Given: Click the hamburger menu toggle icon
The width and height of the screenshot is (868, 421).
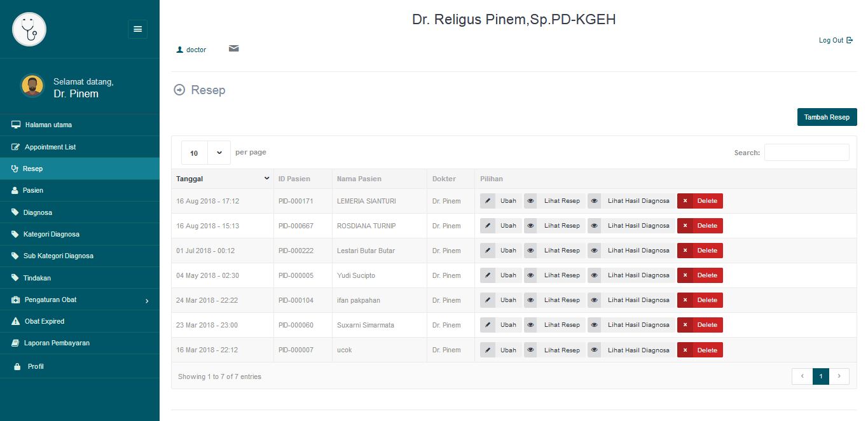Looking at the screenshot, I should [x=137, y=29].
